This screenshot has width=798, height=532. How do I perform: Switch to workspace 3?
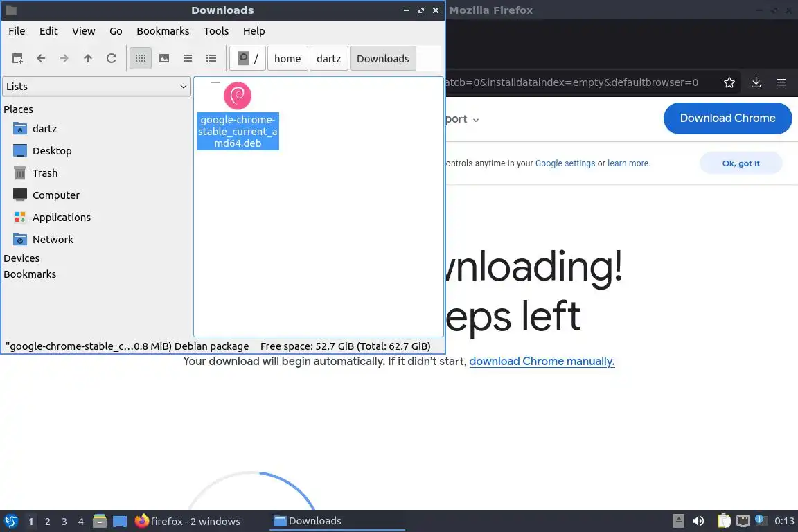click(x=64, y=522)
